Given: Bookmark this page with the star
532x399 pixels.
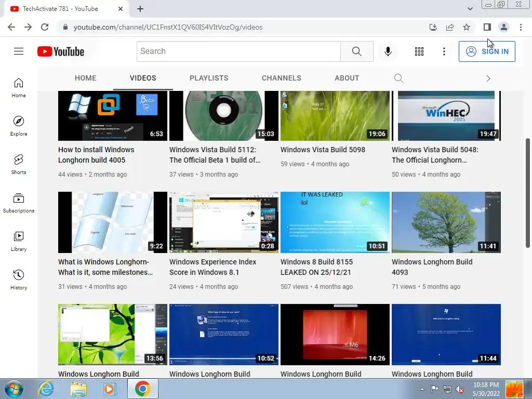Looking at the screenshot, I should tap(467, 27).
